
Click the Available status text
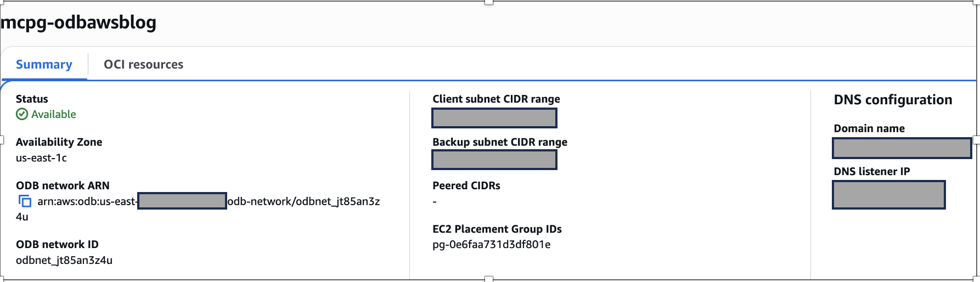(54, 114)
